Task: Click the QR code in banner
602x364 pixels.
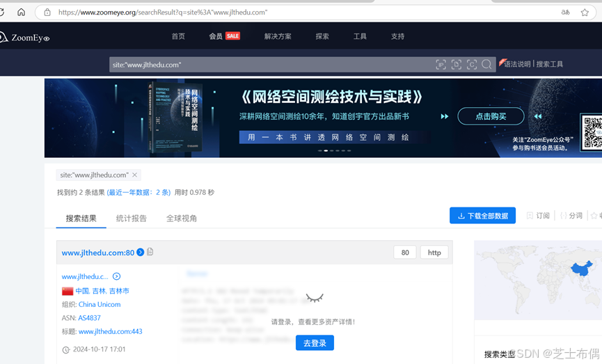Action: (592, 133)
